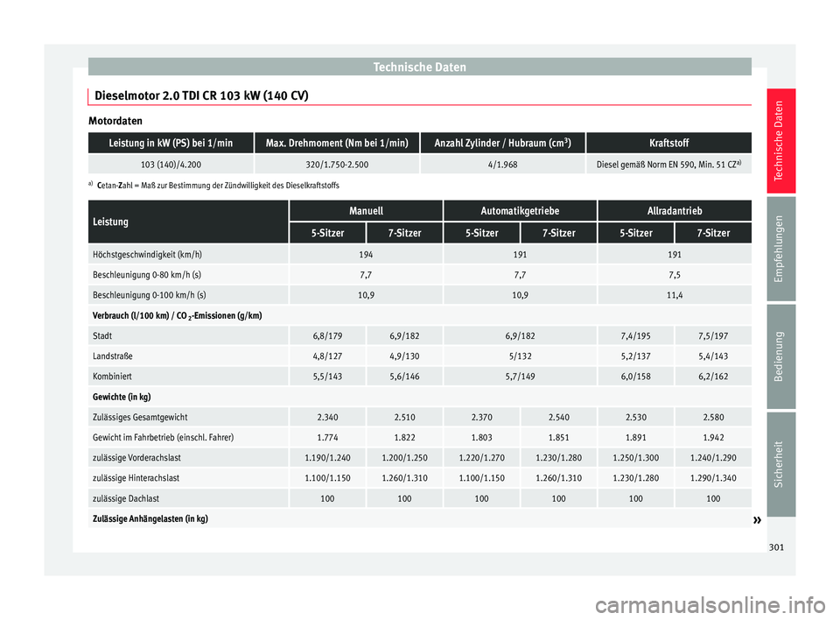
Task: Select Gesamtgewicht value 2.340
Action: (327, 418)
